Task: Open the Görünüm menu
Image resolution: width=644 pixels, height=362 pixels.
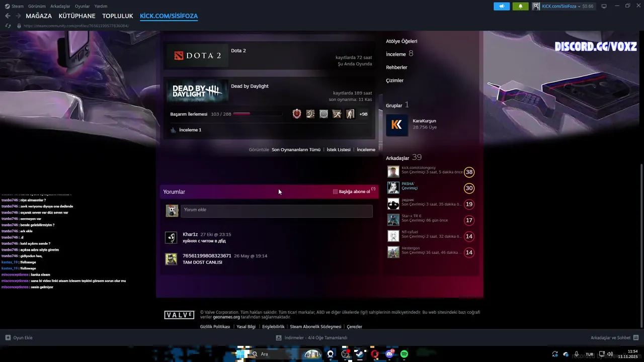Action: point(37,6)
